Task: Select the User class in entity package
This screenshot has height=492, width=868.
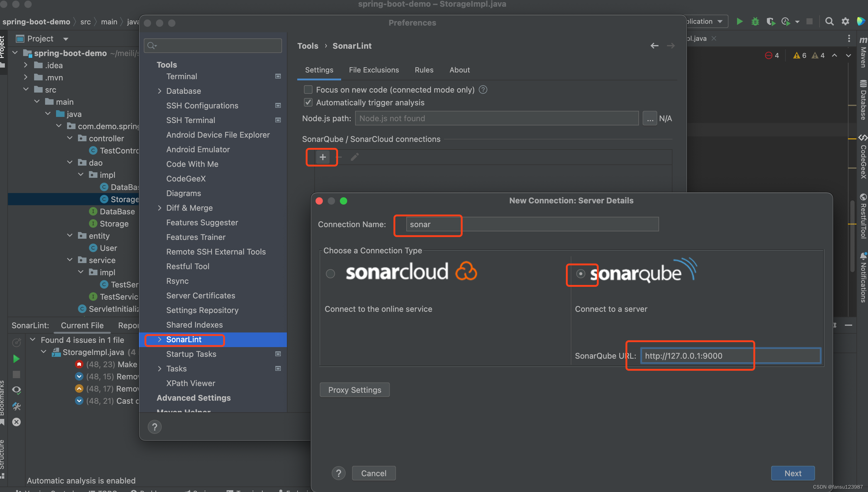Action: [108, 248]
